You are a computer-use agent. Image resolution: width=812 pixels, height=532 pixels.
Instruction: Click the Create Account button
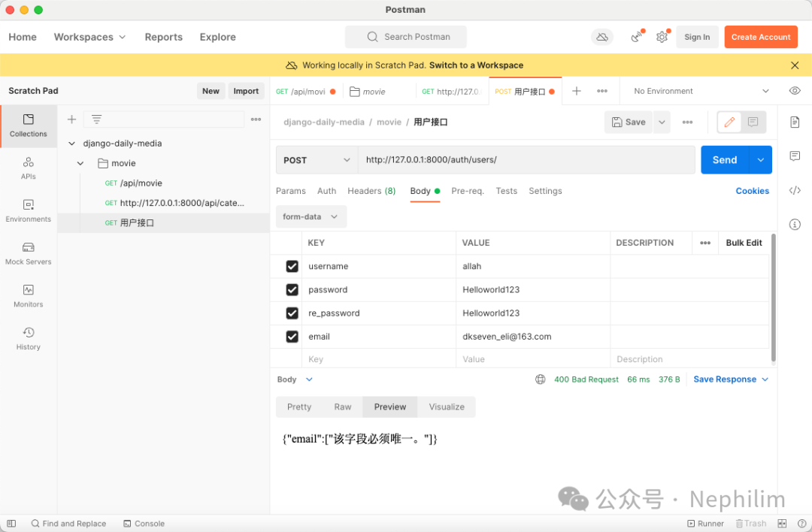[x=761, y=37]
